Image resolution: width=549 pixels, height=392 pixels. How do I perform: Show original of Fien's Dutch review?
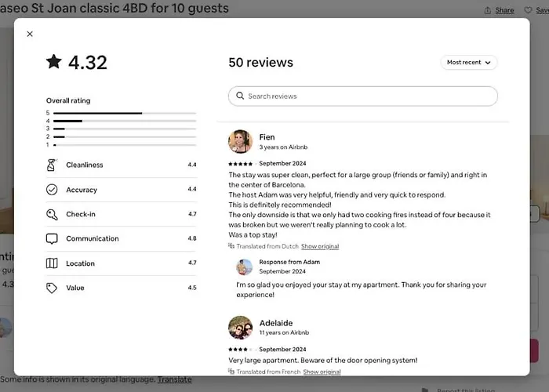[320, 246]
